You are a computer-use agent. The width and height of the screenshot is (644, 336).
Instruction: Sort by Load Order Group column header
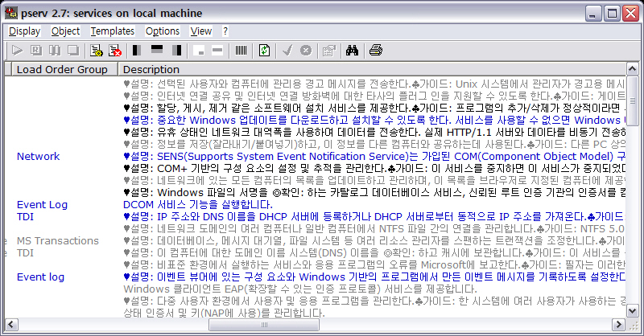(65, 69)
